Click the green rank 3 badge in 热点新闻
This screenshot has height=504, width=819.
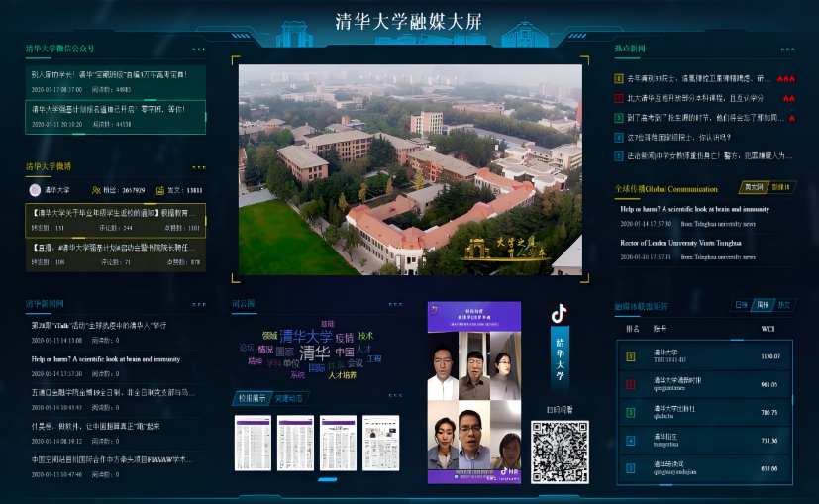618,118
